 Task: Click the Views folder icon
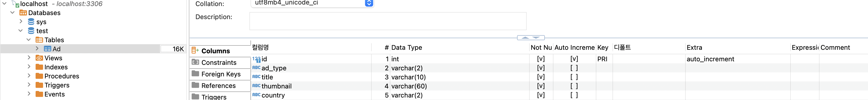(x=39, y=58)
